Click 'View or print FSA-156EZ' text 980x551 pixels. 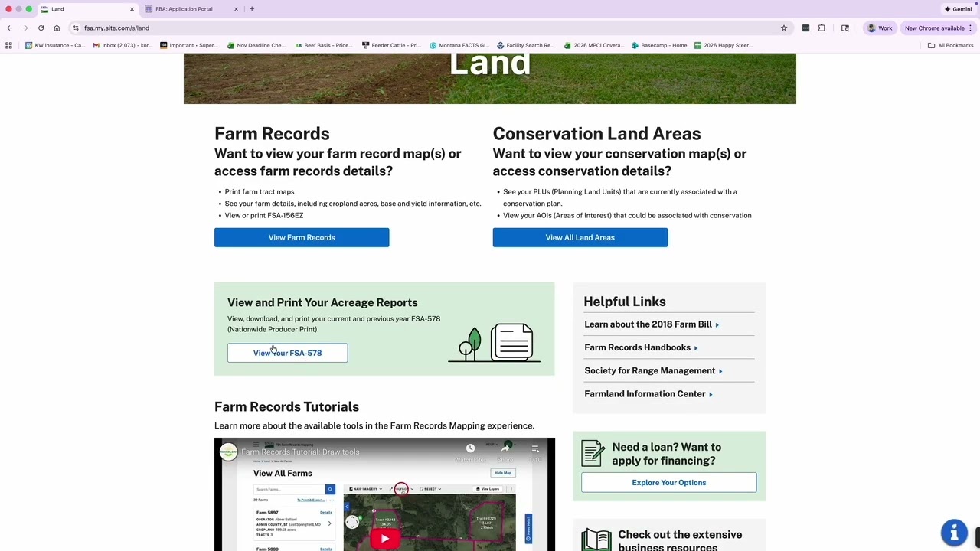[x=264, y=215]
